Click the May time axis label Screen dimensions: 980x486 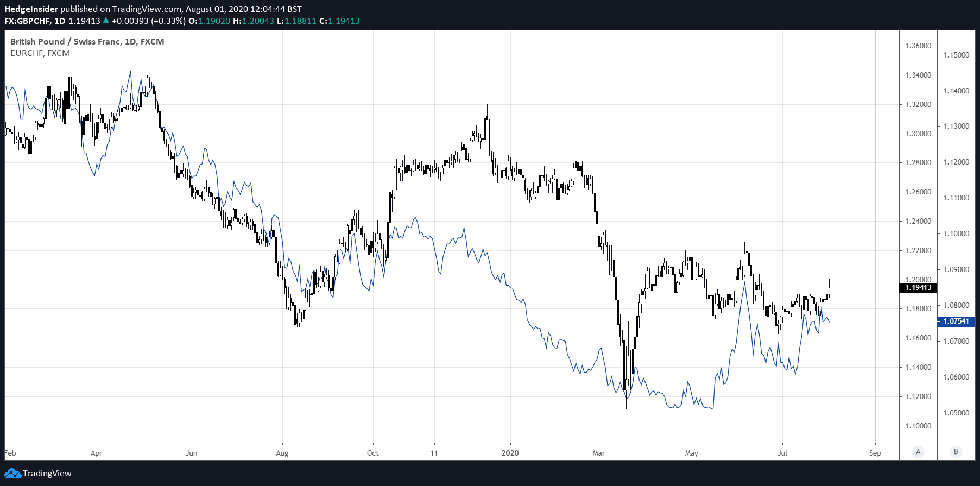point(692,453)
